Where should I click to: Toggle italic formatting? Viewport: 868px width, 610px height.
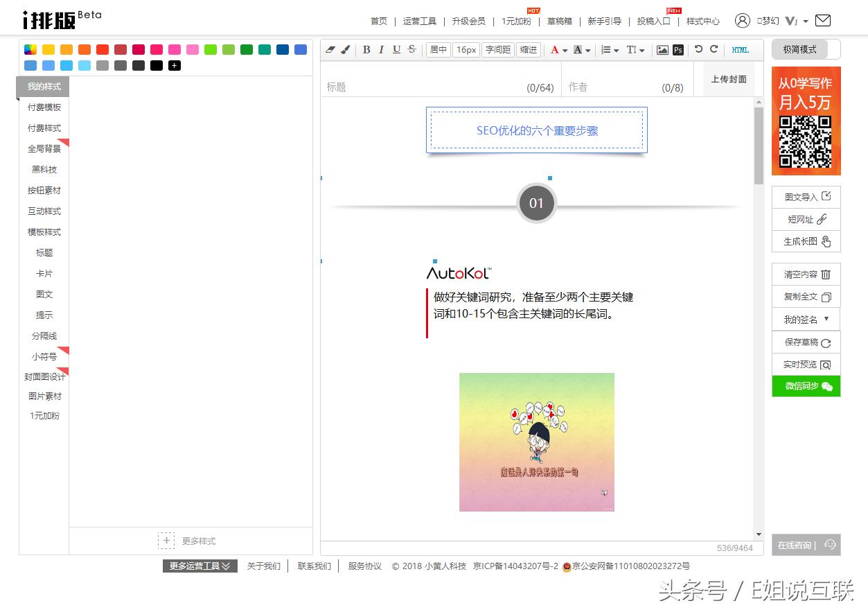click(x=381, y=49)
